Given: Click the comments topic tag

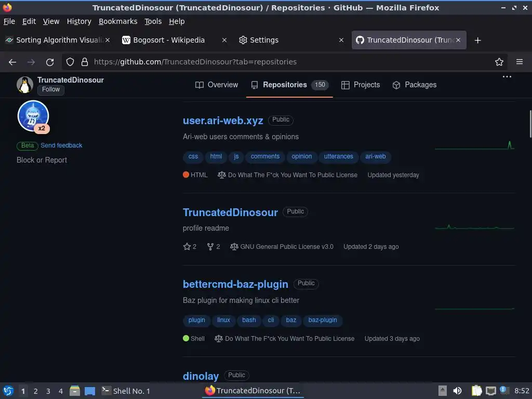Looking at the screenshot, I should pos(265,157).
